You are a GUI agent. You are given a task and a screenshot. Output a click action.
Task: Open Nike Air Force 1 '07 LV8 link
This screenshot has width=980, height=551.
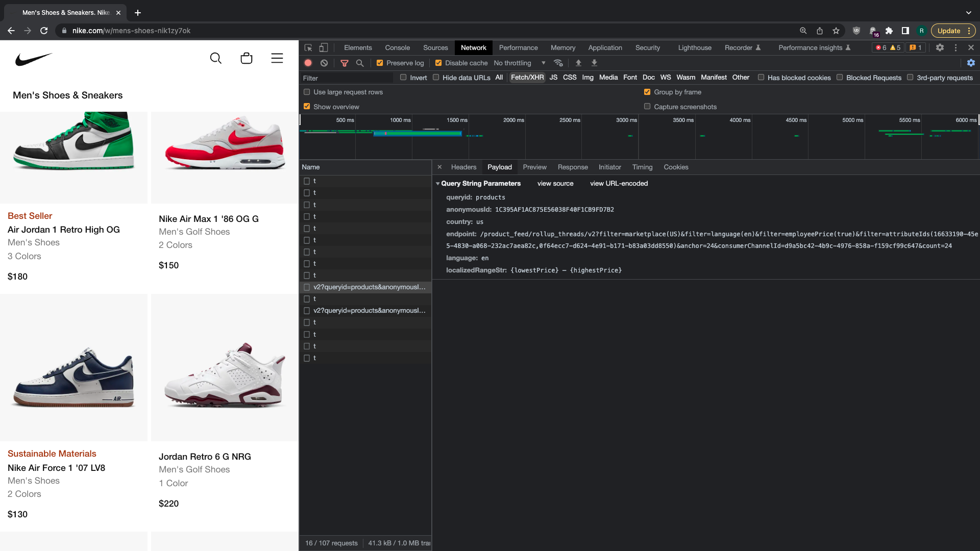pos(56,468)
